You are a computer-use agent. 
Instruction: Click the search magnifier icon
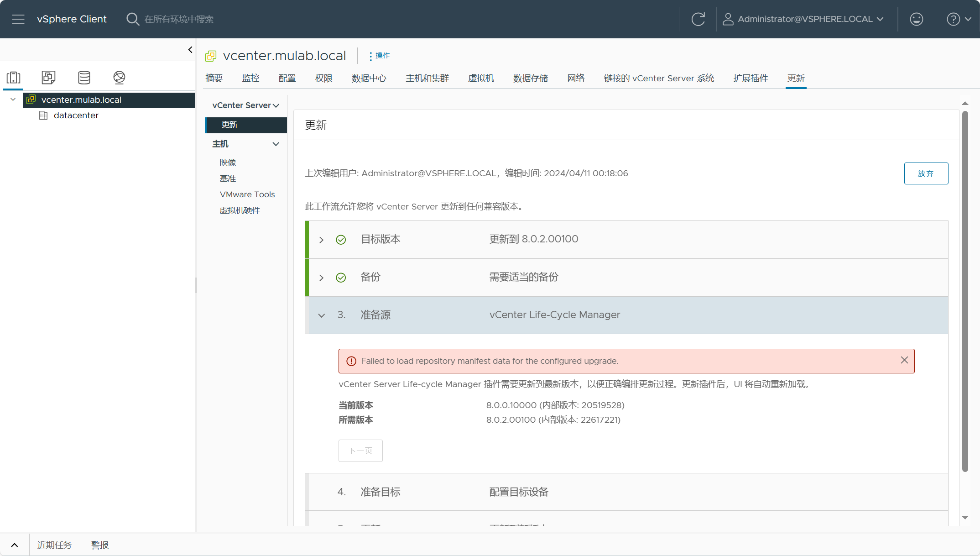click(x=133, y=19)
